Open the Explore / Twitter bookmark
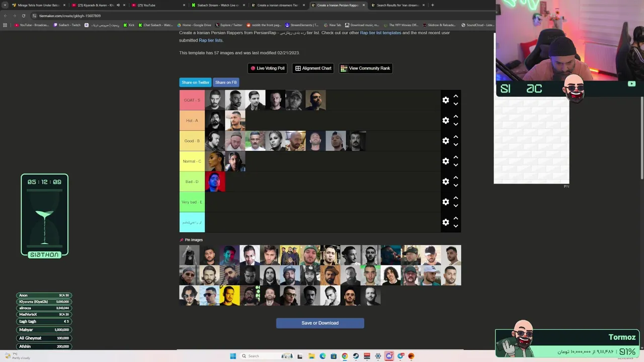The width and height of the screenshot is (644, 362). coord(228,25)
